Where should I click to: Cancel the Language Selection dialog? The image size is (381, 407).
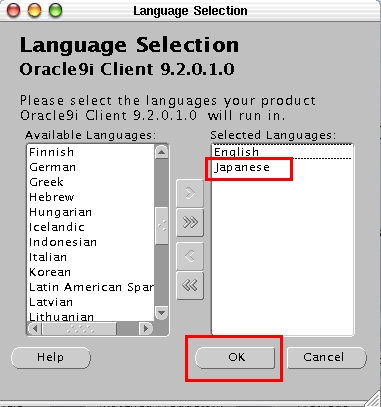(326, 357)
